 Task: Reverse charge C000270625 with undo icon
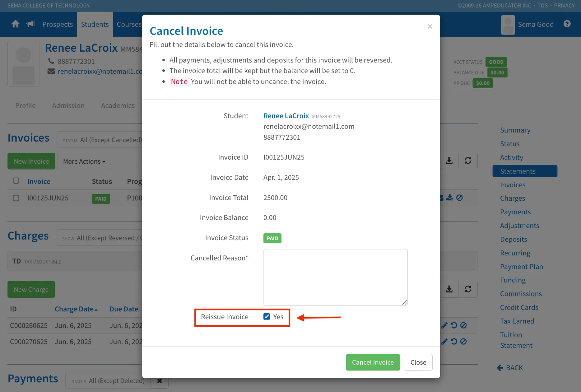click(x=454, y=342)
